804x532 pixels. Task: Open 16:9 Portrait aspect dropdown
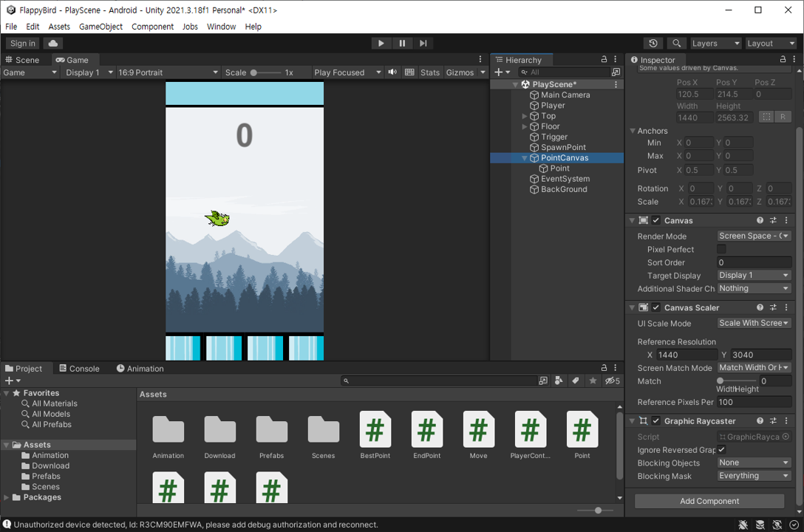click(x=168, y=72)
